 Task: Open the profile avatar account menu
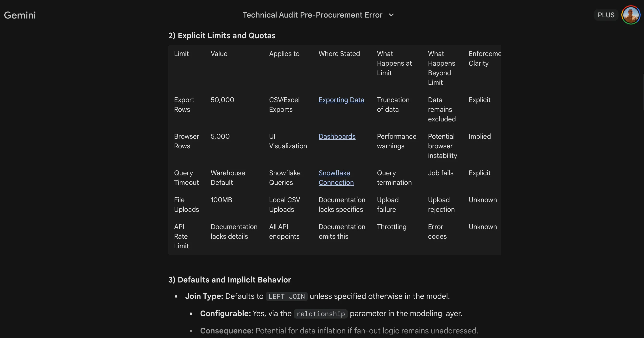point(631,15)
